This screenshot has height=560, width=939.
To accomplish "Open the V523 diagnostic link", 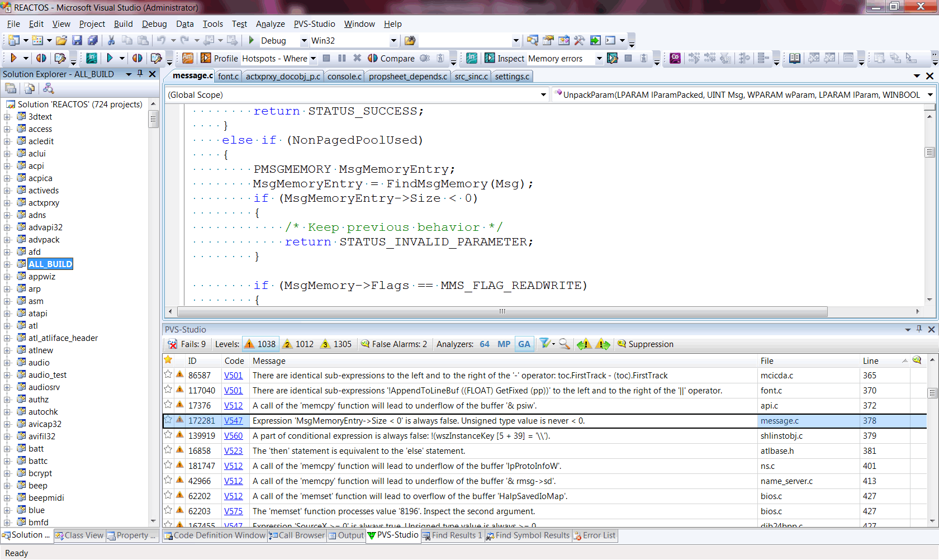I will tap(234, 451).
